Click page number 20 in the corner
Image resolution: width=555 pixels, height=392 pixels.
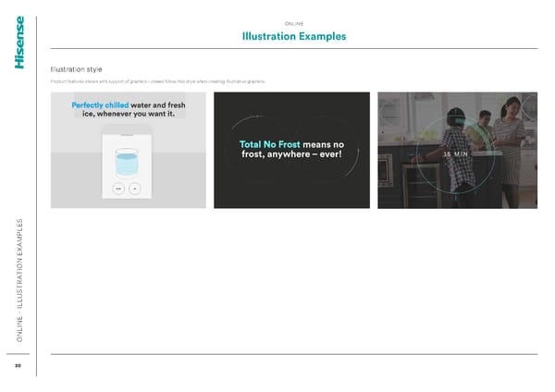coord(18,365)
